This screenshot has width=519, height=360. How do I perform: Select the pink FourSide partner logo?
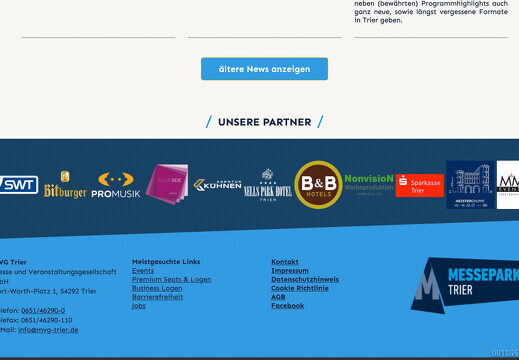(x=167, y=184)
